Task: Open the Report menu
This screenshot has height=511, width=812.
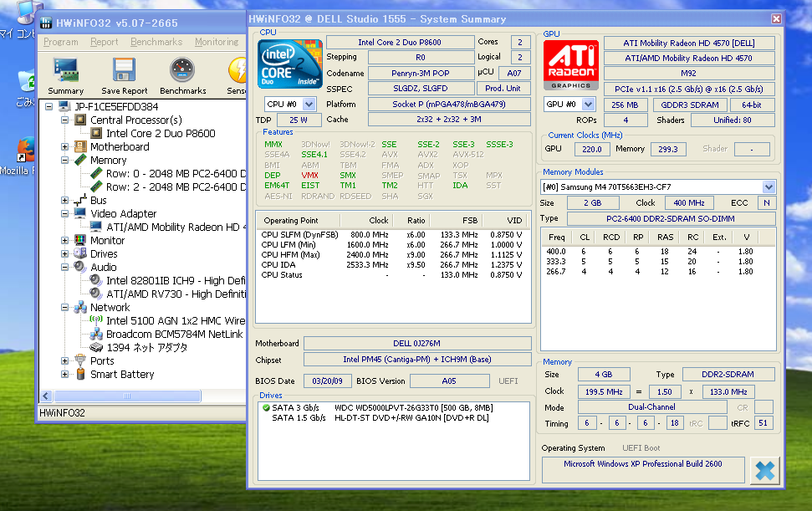Action: click(104, 42)
